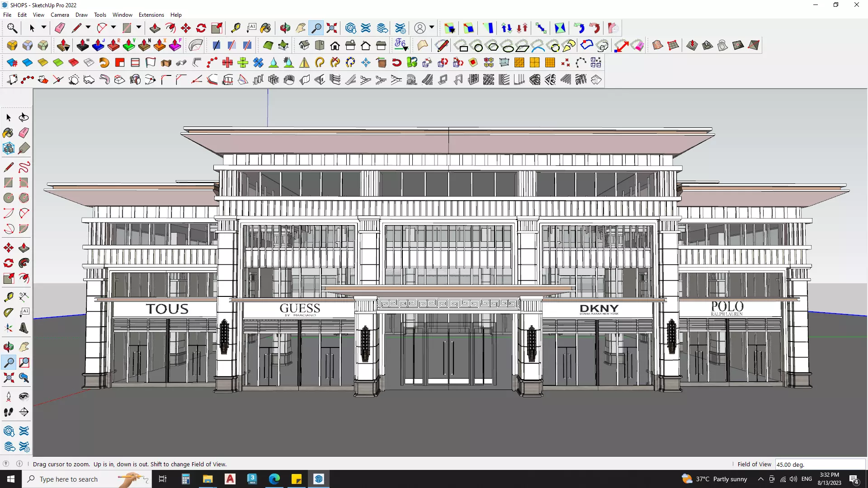Click the GUESS storefront sign in model

(x=300, y=310)
